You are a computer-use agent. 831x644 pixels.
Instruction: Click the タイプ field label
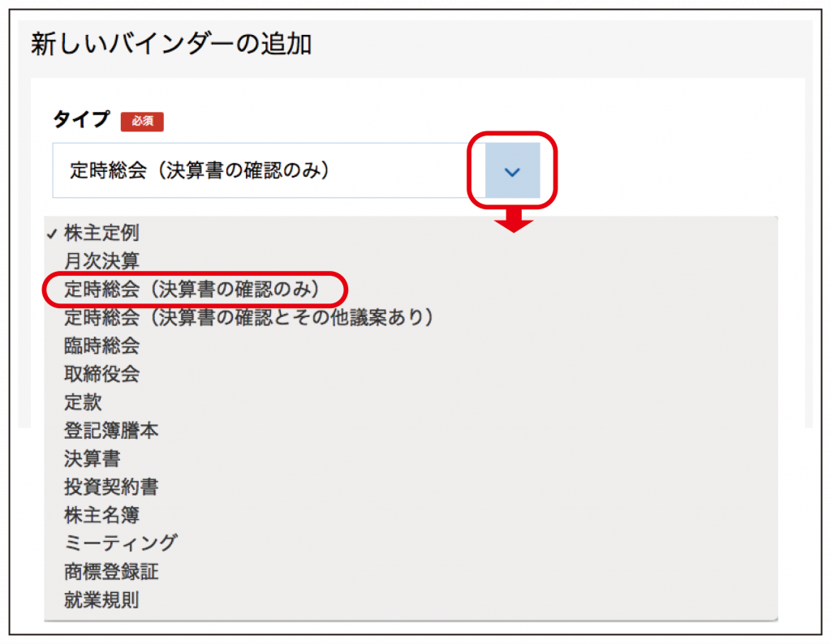(80, 120)
